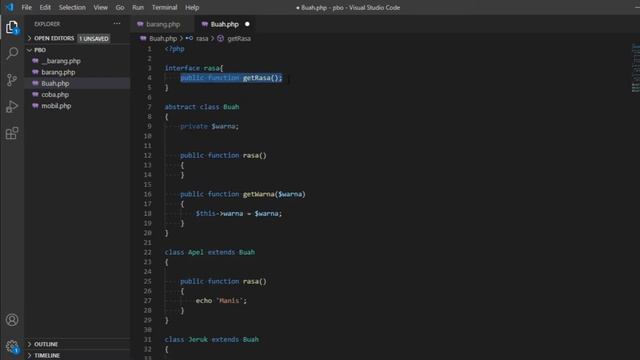
Task: Open the Selection menu
Action: [72, 7]
